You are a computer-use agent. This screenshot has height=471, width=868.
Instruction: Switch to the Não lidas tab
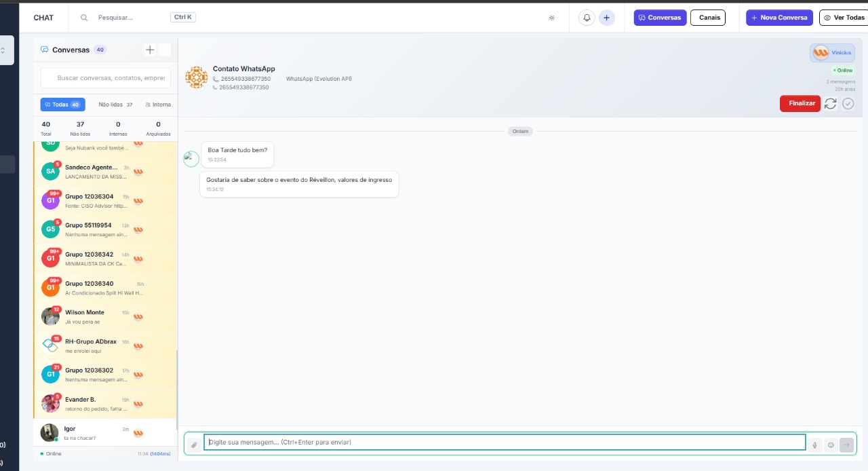point(115,105)
